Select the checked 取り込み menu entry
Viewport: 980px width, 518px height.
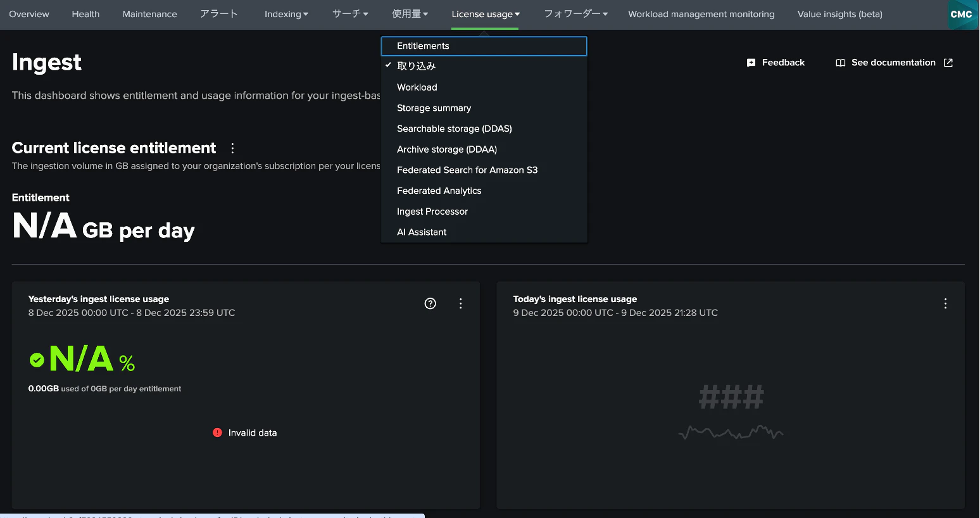484,66
